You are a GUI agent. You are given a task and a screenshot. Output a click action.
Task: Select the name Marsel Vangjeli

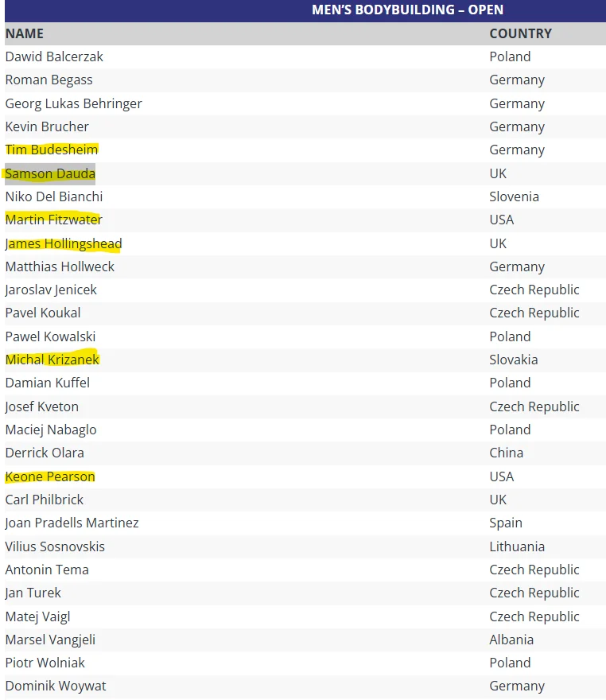[x=50, y=640]
